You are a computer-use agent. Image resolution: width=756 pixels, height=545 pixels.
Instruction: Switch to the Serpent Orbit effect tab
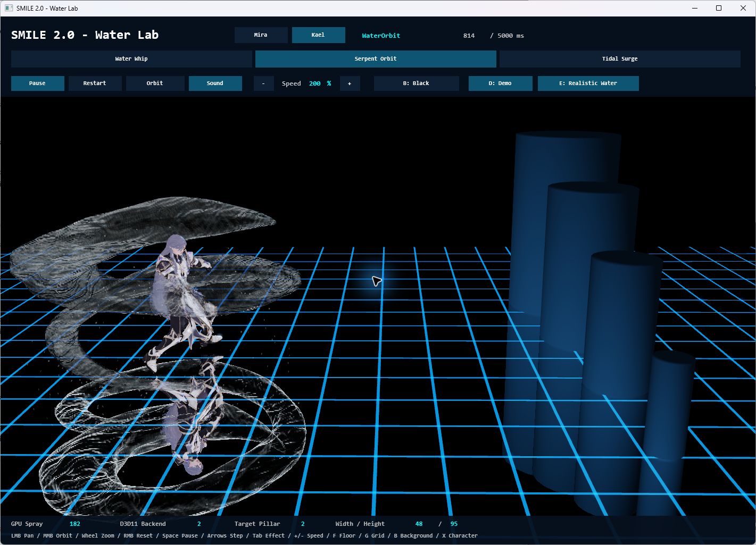376,59
